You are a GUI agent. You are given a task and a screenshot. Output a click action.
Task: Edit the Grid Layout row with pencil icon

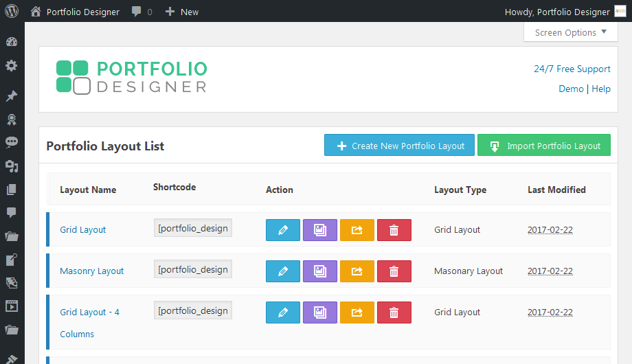pyautogui.click(x=283, y=230)
